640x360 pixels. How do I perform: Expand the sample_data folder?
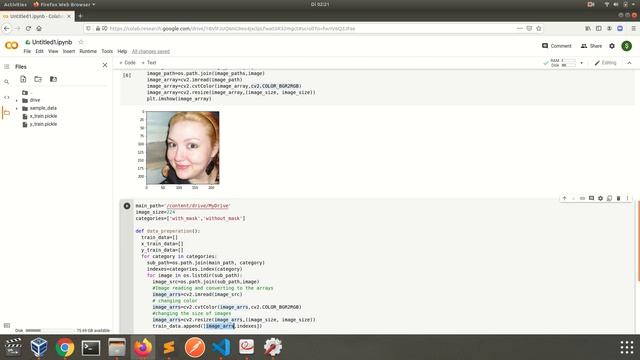[x=17, y=109]
